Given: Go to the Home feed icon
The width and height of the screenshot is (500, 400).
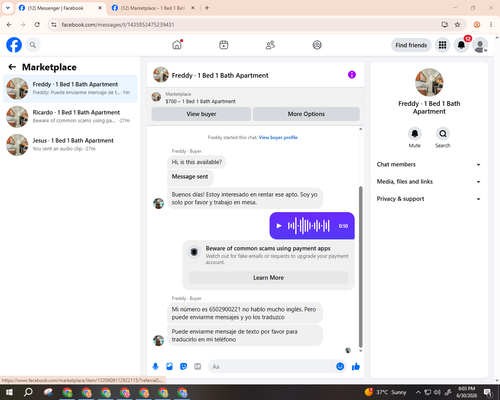Looking at the screenshot, I should coord(177,45).
